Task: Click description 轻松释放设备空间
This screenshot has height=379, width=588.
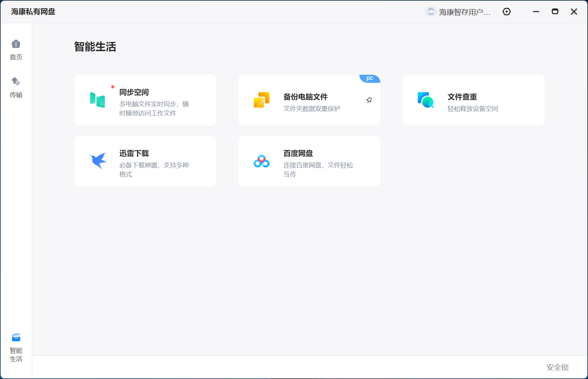Action: [473, 109]
